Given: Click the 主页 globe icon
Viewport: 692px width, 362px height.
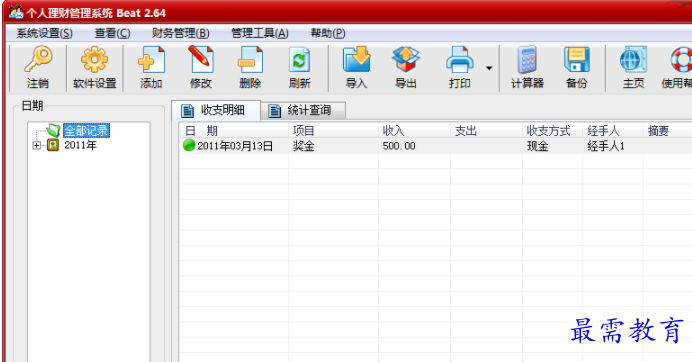Looking at the screenshot, I should tap(633, 59).
